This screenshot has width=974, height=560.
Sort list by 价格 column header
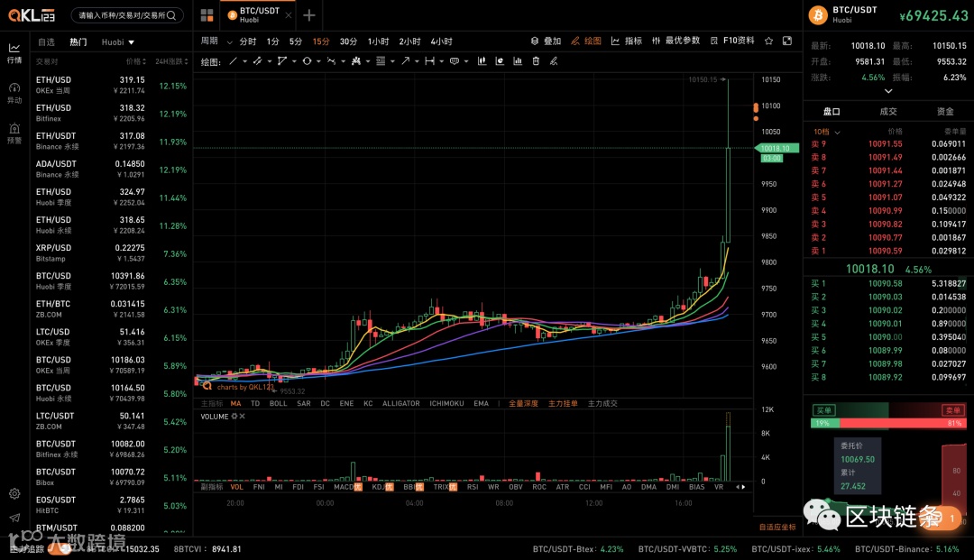point(136,61)
